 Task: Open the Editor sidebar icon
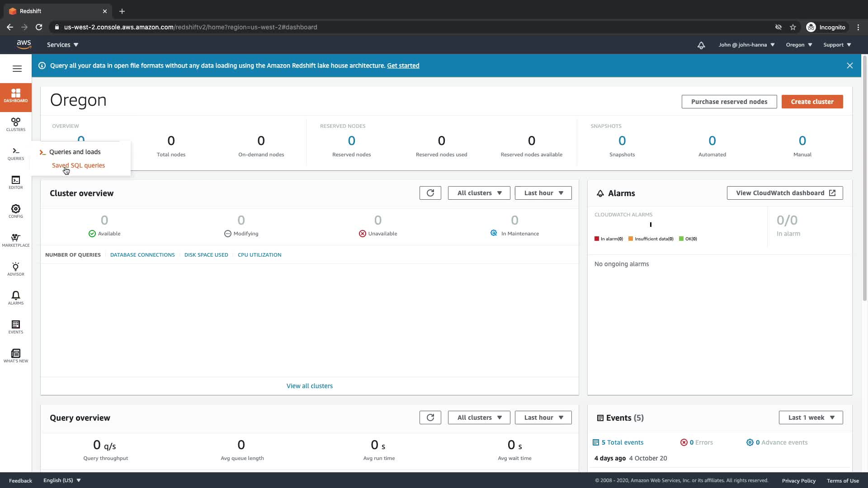click(x=16, y=182)
